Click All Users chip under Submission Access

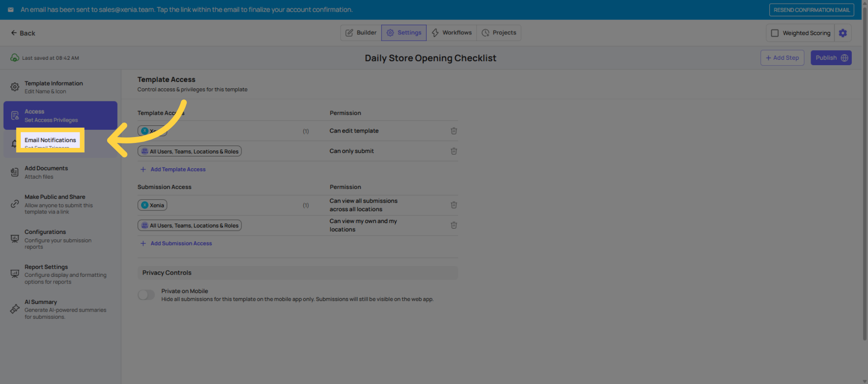click(x=189, y=225)
